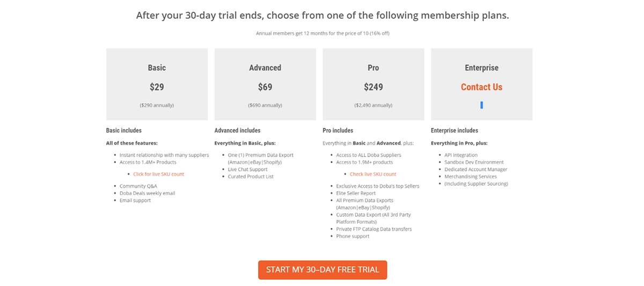
Task: Click the small blue bar below Contact Us
Action: click(481, 105)
